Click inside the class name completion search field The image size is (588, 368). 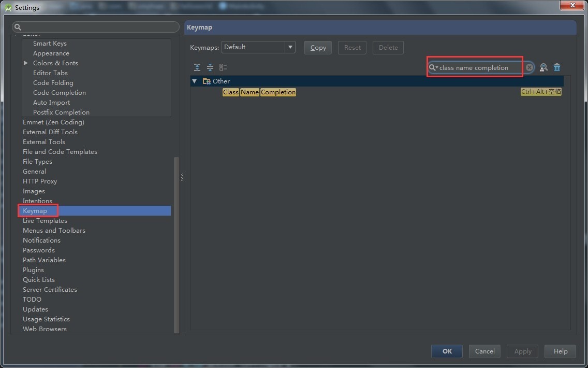[x=479, y=68]
